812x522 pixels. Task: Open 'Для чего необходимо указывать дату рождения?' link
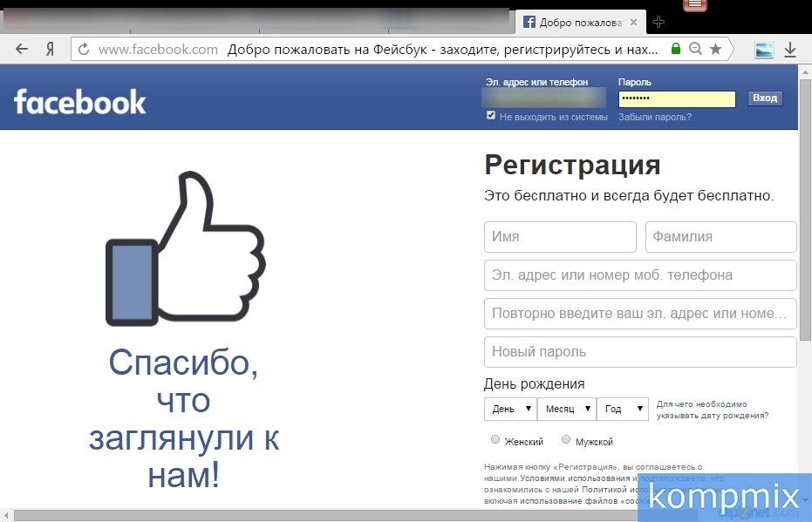coord(713,410)
